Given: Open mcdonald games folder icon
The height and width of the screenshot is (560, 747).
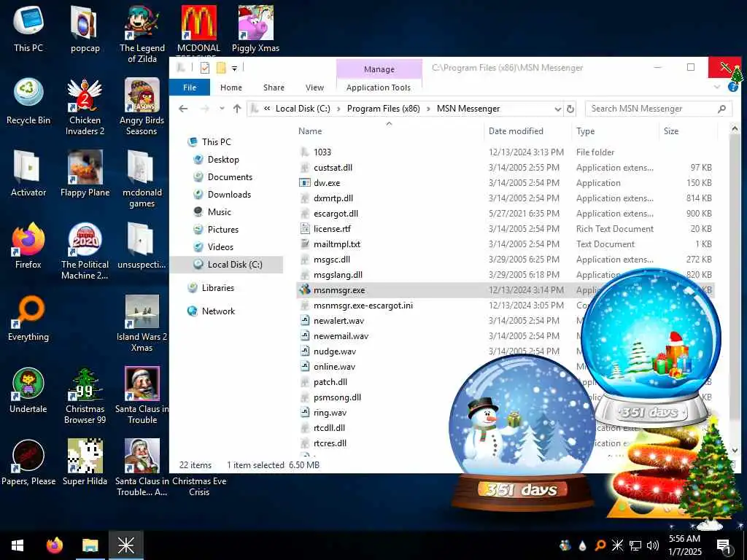Looking at the screenshot, I should click(x=142, y=179).
